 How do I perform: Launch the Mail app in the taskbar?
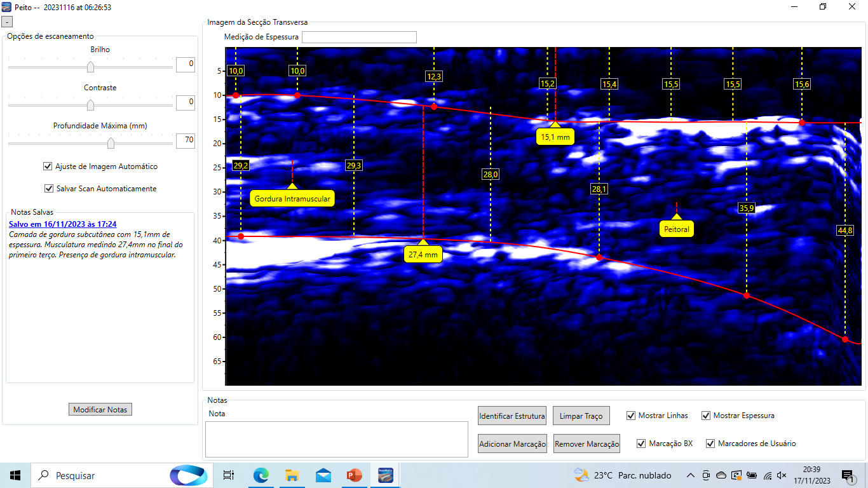click(x=323, y=475)
